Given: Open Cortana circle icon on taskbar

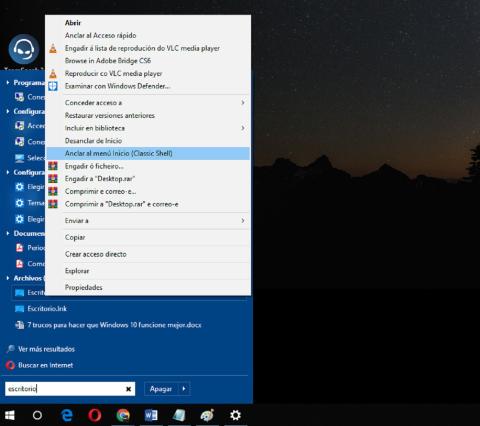Looking at the screenshot, I should pyautogui.click(x=37, y=415).
